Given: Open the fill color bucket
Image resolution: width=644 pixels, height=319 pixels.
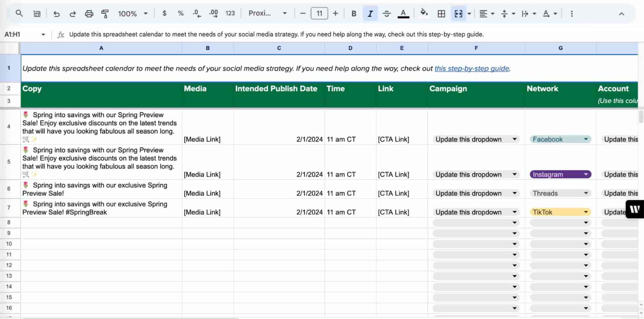Looking at the screenshot, I should pyautogui.click(x=424, y=13).
